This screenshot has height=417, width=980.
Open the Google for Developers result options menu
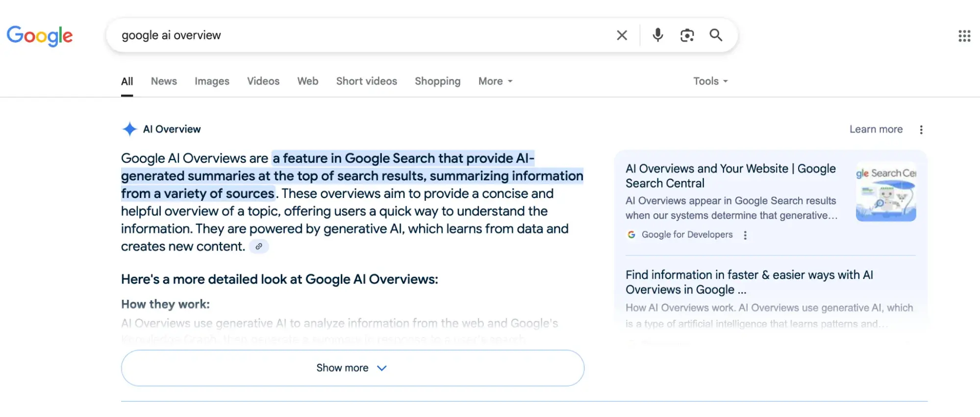[745, 235]
